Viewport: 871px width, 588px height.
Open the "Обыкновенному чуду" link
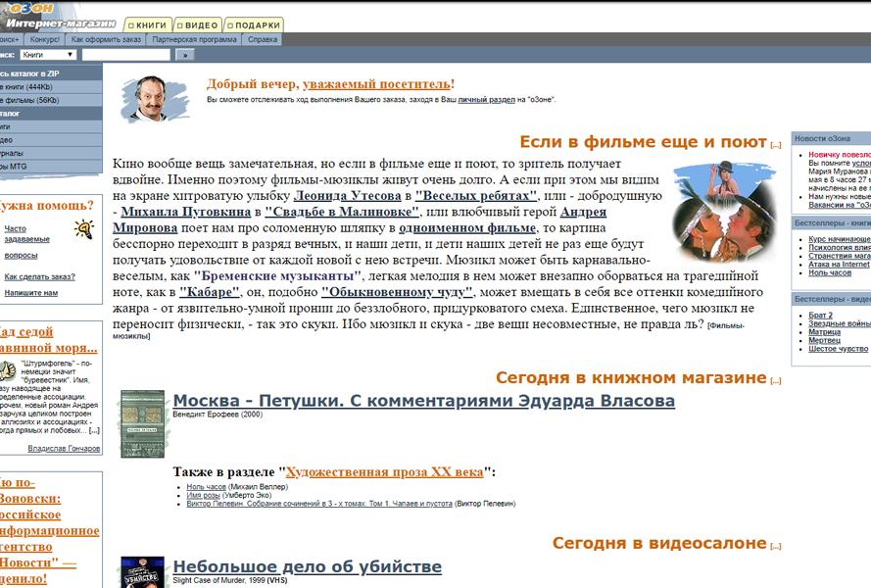click(x=397, y=292)
